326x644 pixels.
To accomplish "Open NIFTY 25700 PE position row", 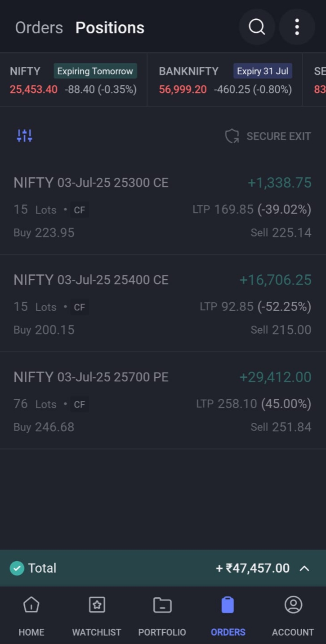I will 163,401.
